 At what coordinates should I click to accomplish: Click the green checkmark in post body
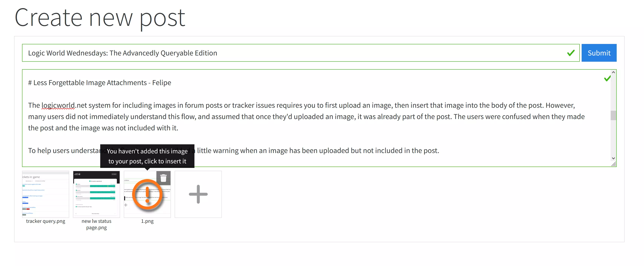pos(607,79)
